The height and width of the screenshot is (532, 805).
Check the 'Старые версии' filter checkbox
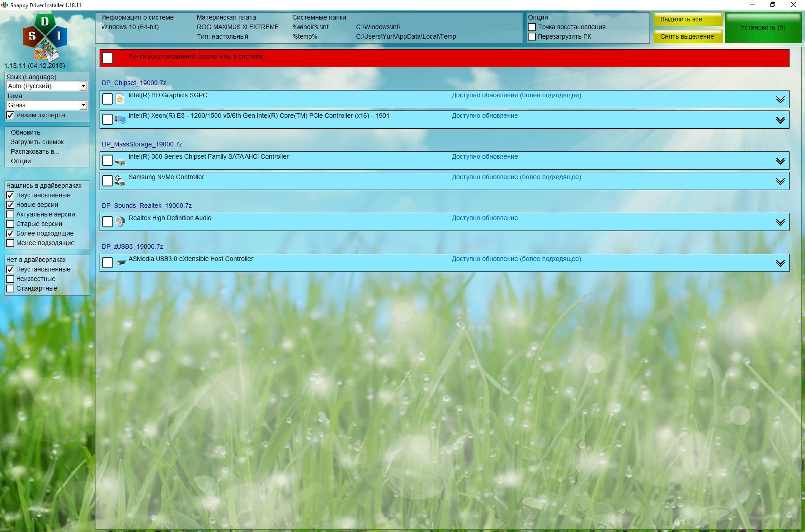(10, 224)
